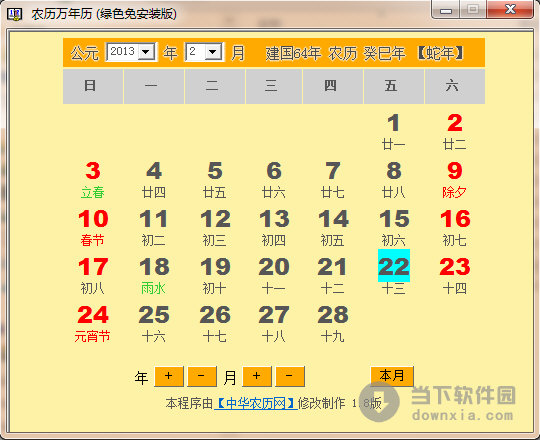540x440 pixels.
Task: Click highlighted day 22 (十三)
Action: pyautogui.click(x=394, y=272)
